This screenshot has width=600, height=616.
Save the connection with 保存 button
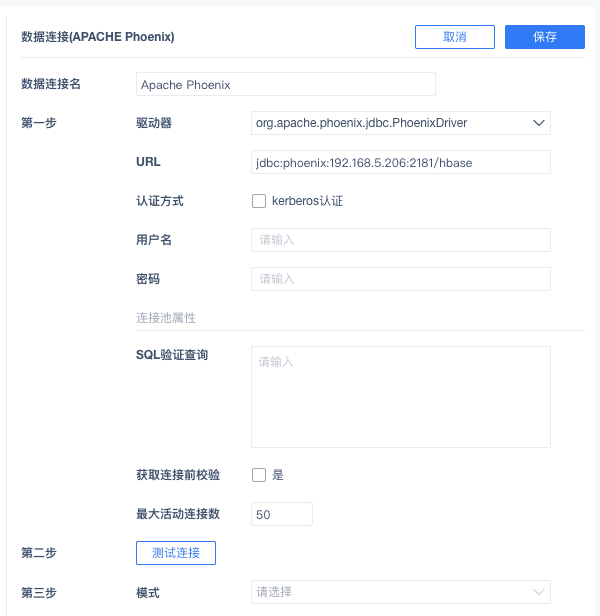pyautogui.click(x=545, y=37)
